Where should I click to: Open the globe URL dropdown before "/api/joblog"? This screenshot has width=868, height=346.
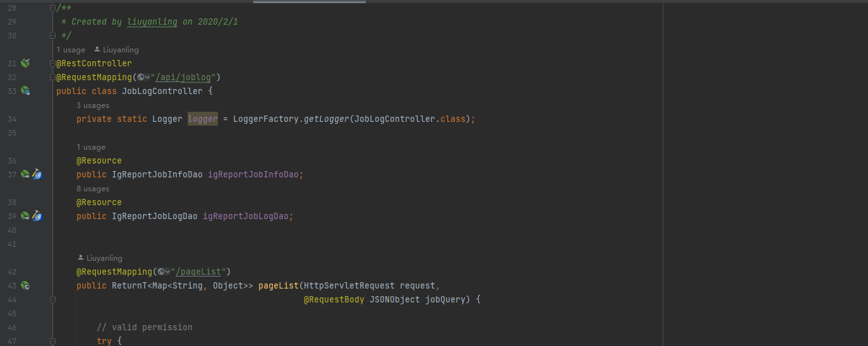point(143,77)
